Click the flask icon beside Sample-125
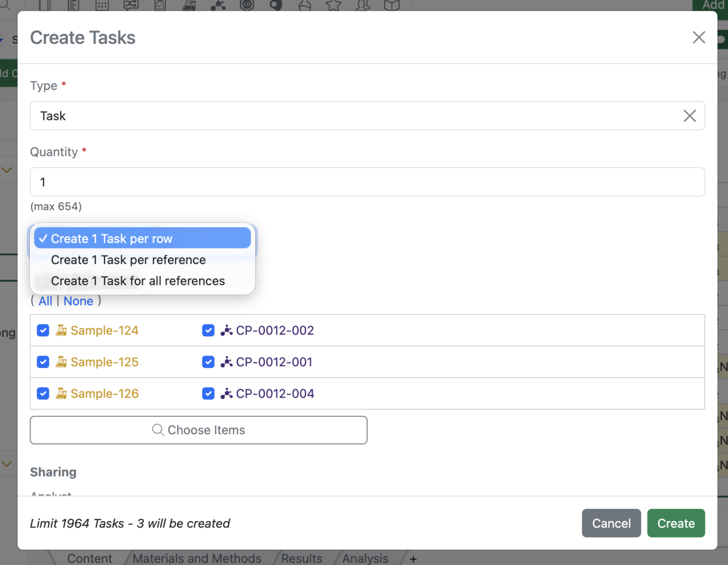Viewport: 728px width, 565px height. (62, 362)
